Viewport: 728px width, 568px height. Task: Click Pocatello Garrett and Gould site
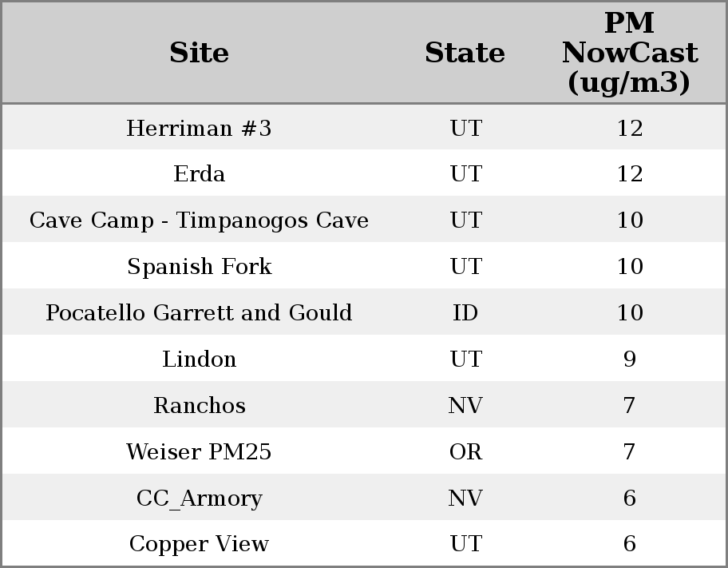click(x=200, y=313)
